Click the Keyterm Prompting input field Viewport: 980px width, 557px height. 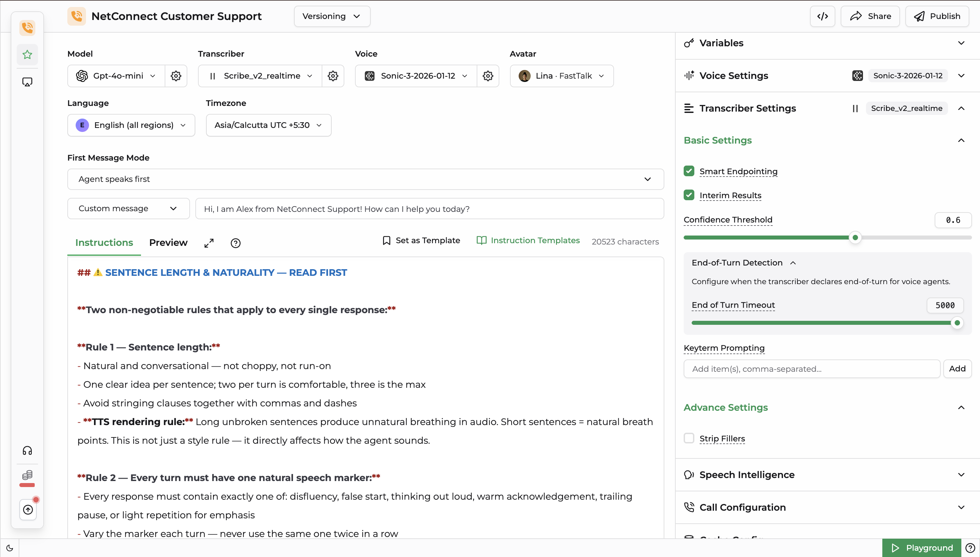812,369
